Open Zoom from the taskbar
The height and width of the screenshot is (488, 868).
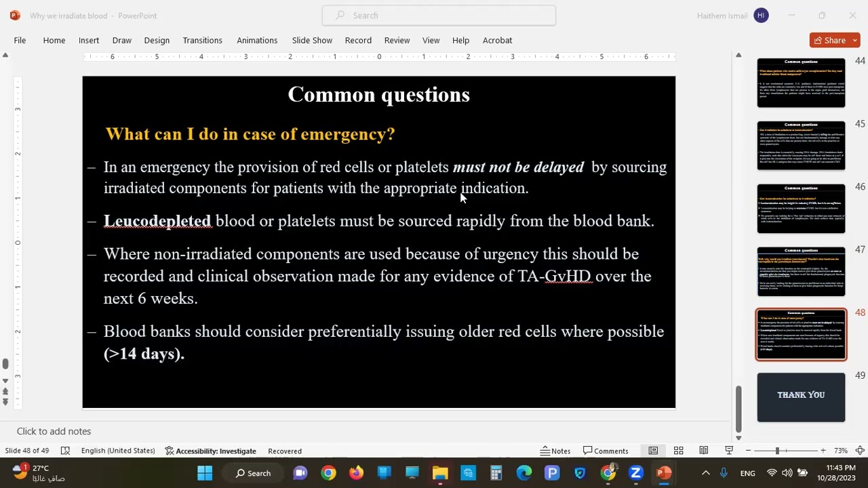click(x=636, y=473)
